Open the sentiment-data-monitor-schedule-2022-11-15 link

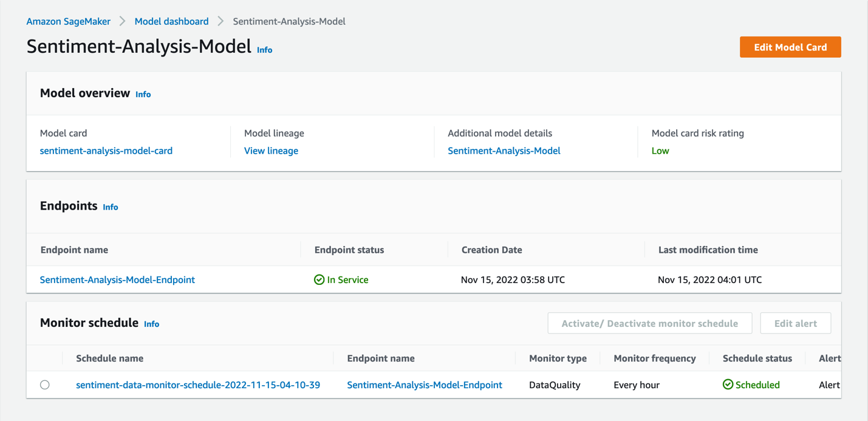197,385
